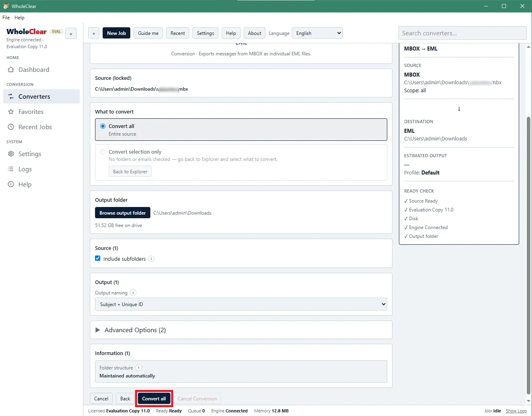Click the Settings toolbar button
Screen dimensions: 532x416
205,33
